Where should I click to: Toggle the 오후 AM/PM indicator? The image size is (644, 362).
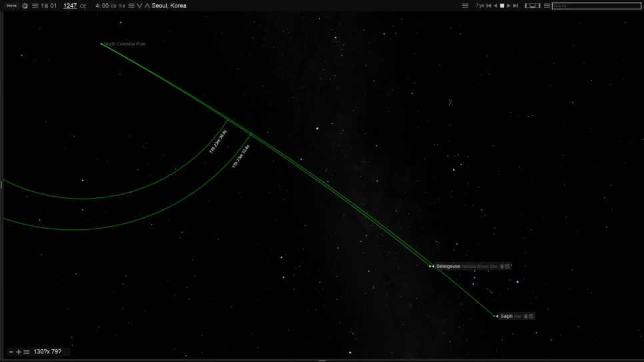121,6
